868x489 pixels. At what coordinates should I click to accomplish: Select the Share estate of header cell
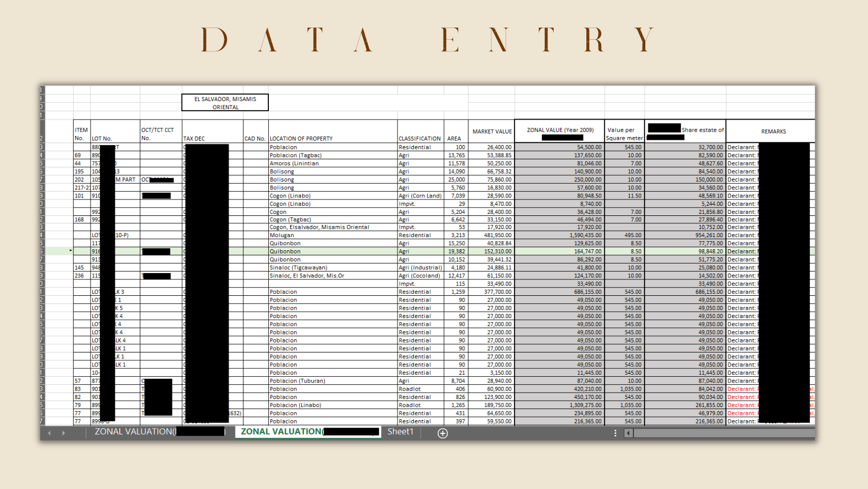(685, 131)
